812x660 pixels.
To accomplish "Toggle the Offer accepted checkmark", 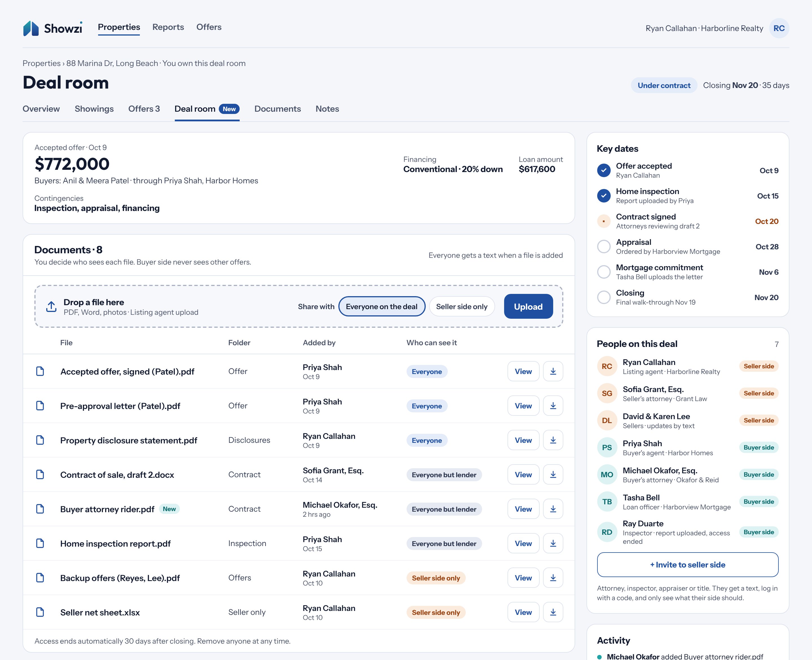I will pos(604,170).
